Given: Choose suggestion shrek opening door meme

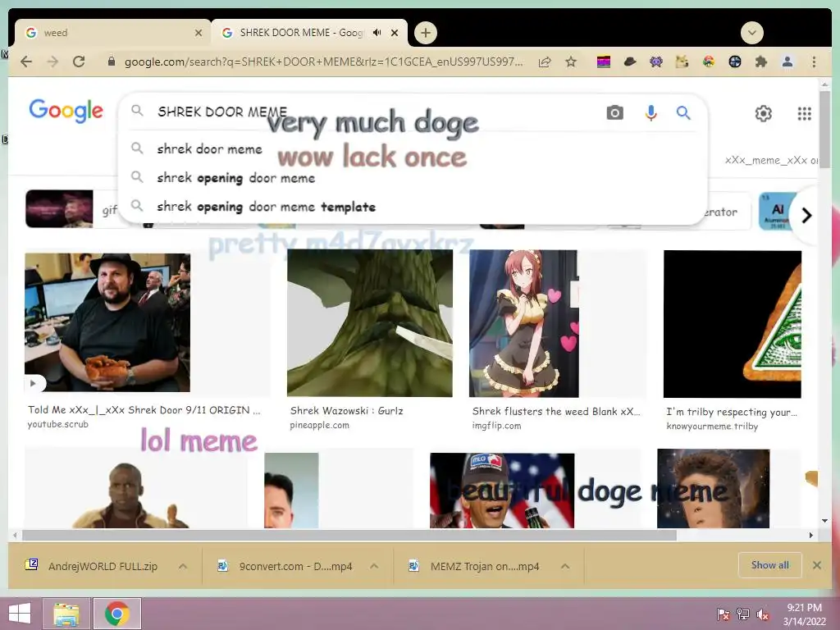Looking at the screenshot, I should pyautogui.click(x=235, y=178).
